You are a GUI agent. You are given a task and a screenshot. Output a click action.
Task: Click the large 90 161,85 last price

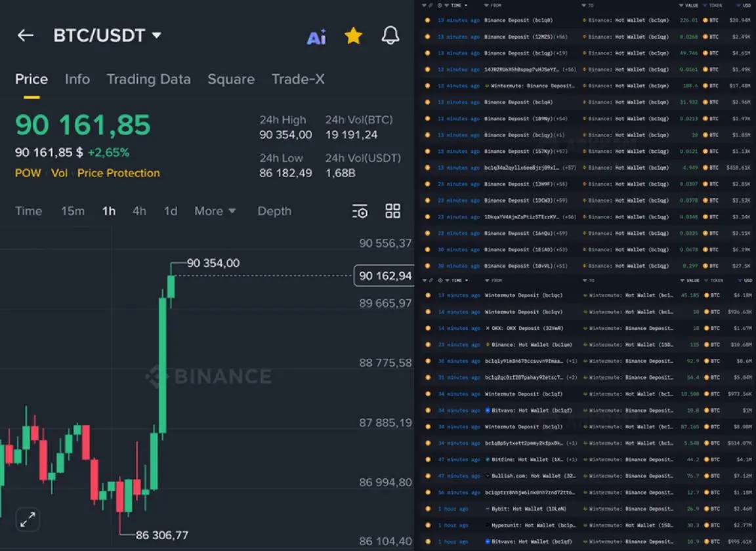point(83,125)
